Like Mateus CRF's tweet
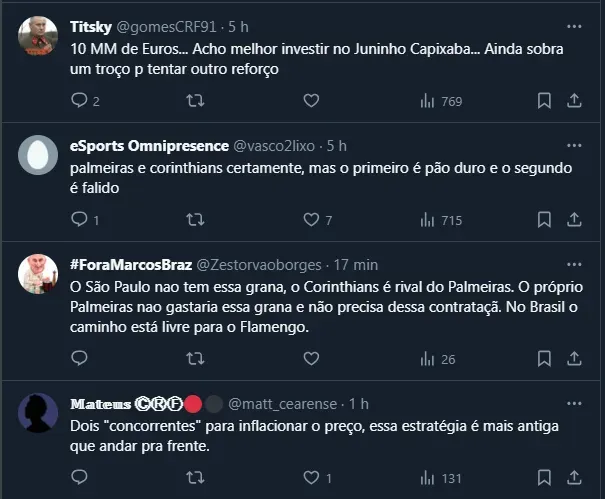The height and width of the screenshot is (499, 605). (x=311, y=478)
